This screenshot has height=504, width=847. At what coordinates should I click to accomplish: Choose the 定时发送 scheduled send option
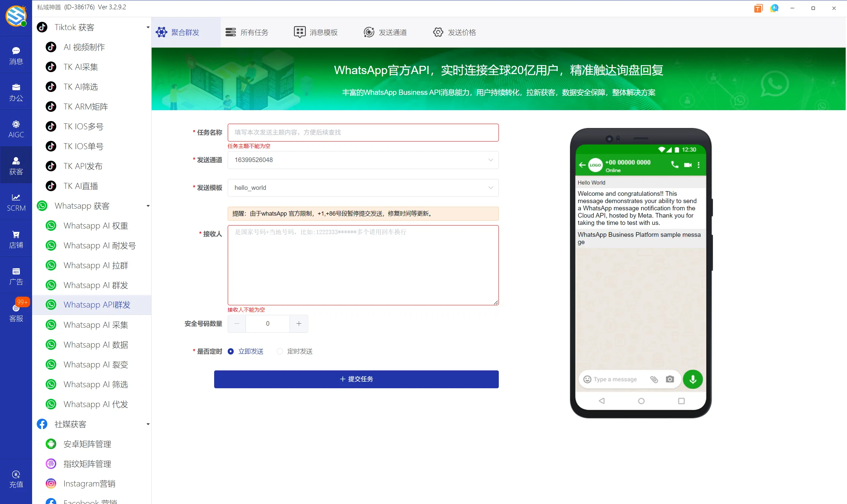279,351
